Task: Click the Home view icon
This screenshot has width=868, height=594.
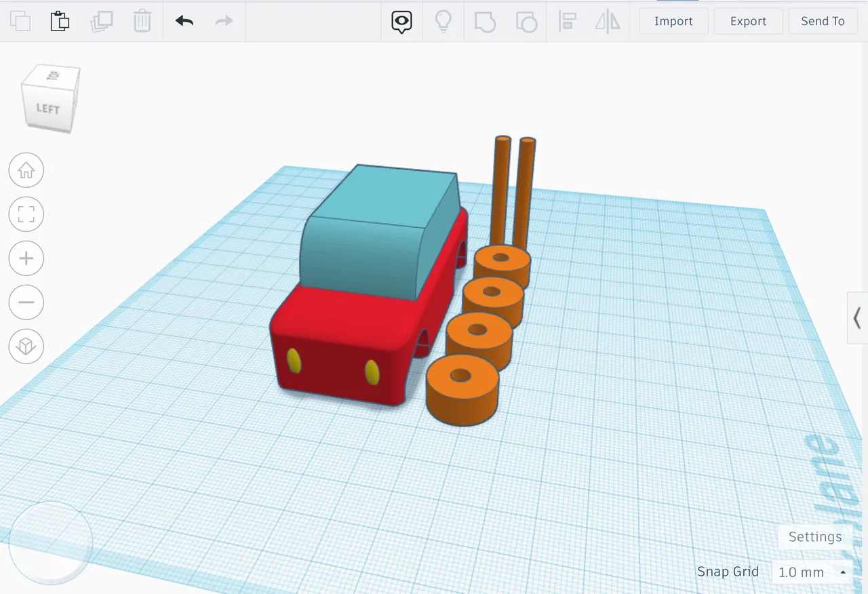Action: [26, 170]
